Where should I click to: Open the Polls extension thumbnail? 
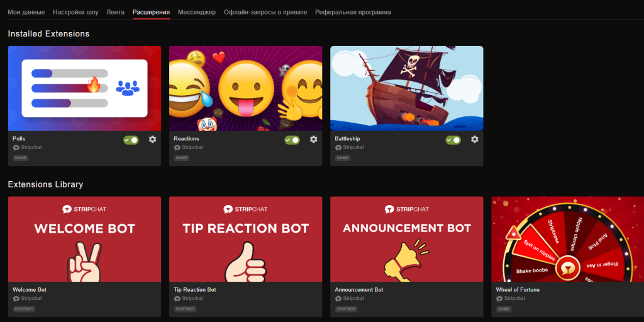pyautogui.click(x=85, y=88)
